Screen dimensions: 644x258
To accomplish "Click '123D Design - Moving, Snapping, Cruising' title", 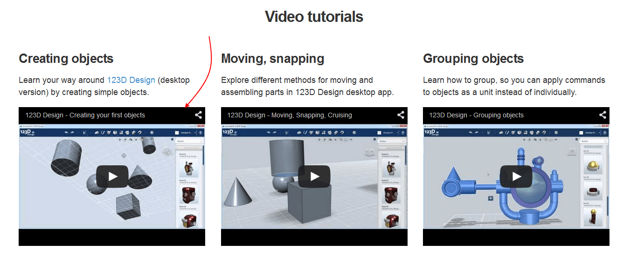I will point(290,115).
